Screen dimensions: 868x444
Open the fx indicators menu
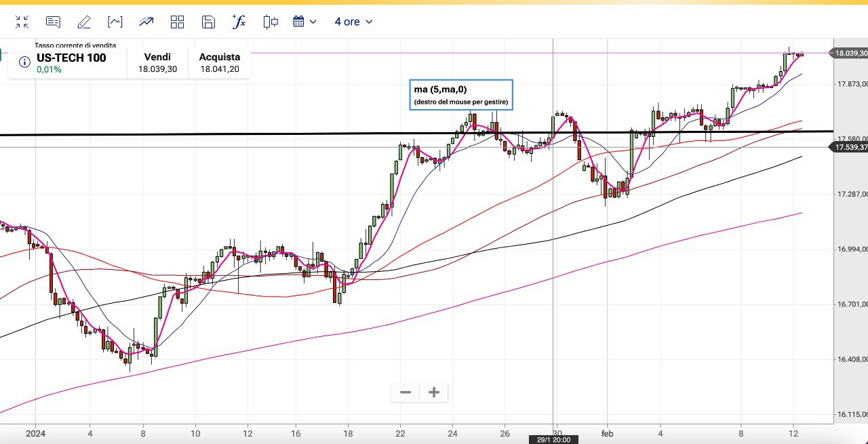pyautogui.click(x=239, y=22)
